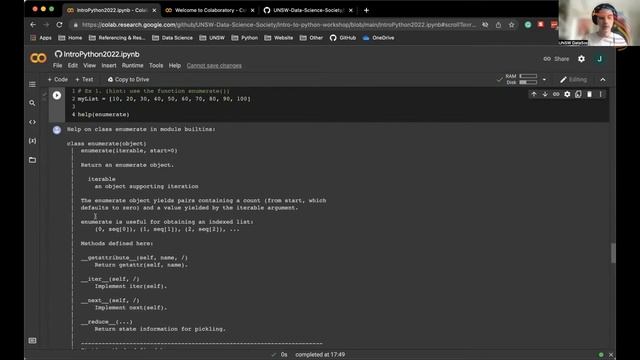Reload the browser page
640x360 pixels.
(60, 24)
